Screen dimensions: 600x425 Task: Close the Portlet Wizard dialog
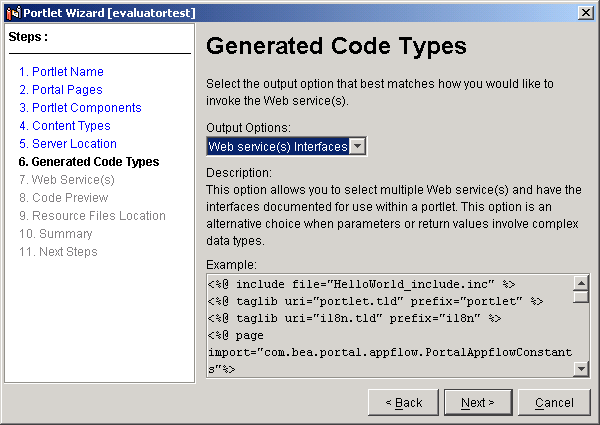pyautogui.click(x=585, y=13)
